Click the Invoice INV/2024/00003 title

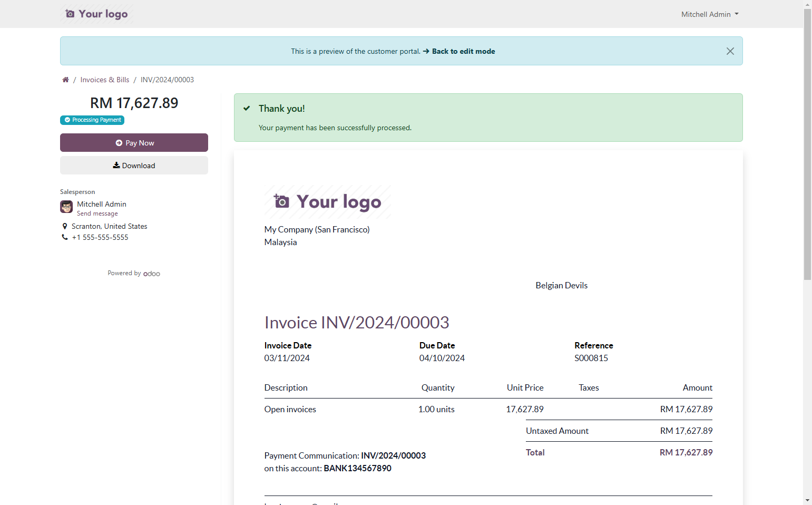point(357,322)
